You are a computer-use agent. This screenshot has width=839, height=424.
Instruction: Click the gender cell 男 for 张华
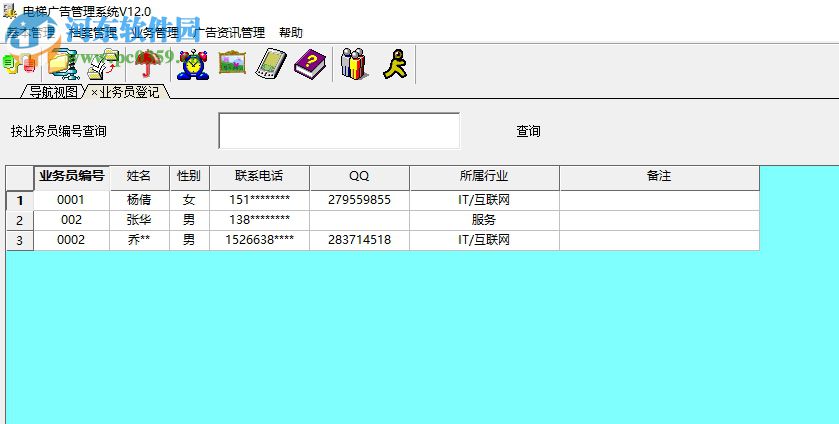(x=189, y=221)
